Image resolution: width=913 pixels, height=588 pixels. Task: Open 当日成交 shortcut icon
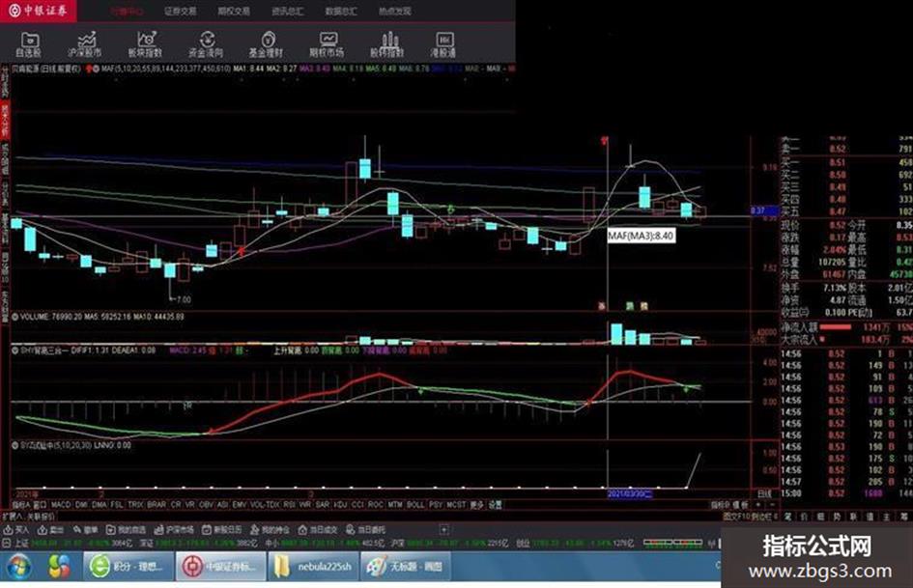[x=318, y=530]
